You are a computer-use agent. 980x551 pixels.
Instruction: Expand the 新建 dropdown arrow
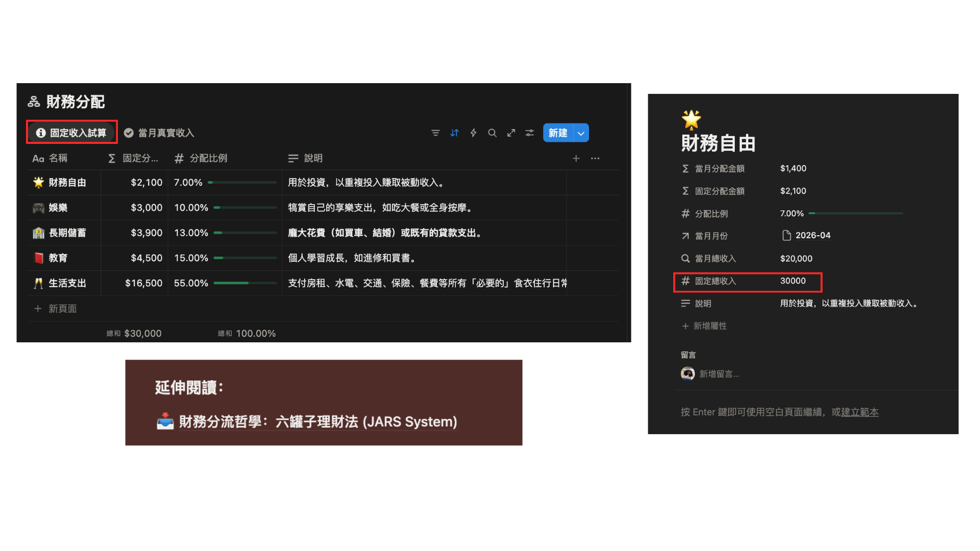(x=581, y=133)
